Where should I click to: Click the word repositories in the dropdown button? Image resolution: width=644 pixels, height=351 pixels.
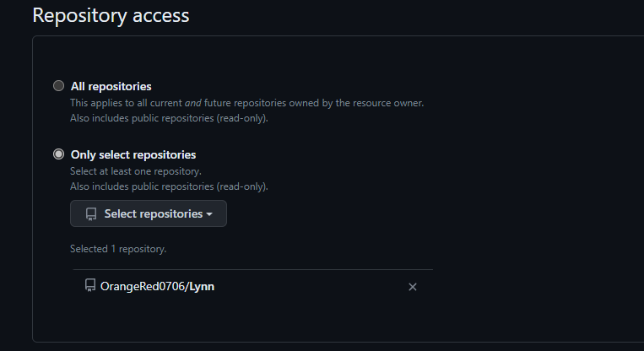click(x=170, y=214)
